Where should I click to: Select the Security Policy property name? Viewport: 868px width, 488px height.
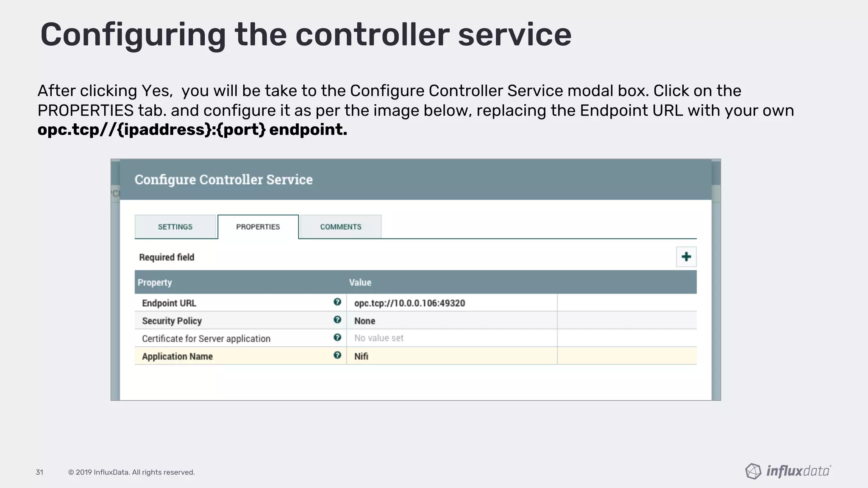[x=172, y=321]
